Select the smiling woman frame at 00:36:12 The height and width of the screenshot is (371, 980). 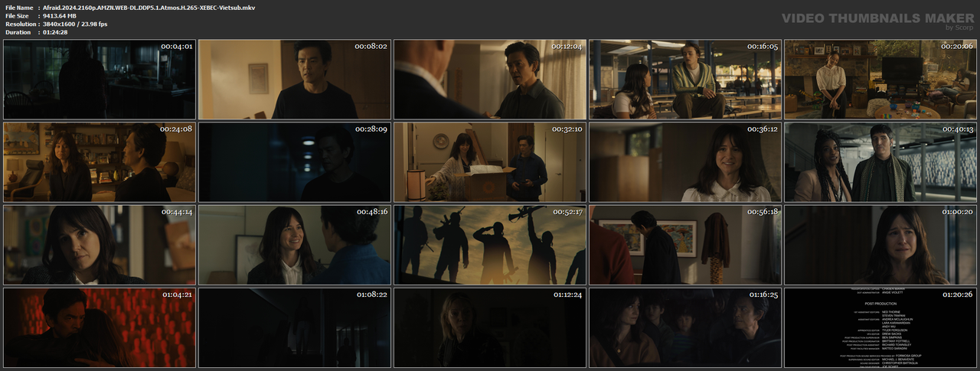[x=685, y=162]
